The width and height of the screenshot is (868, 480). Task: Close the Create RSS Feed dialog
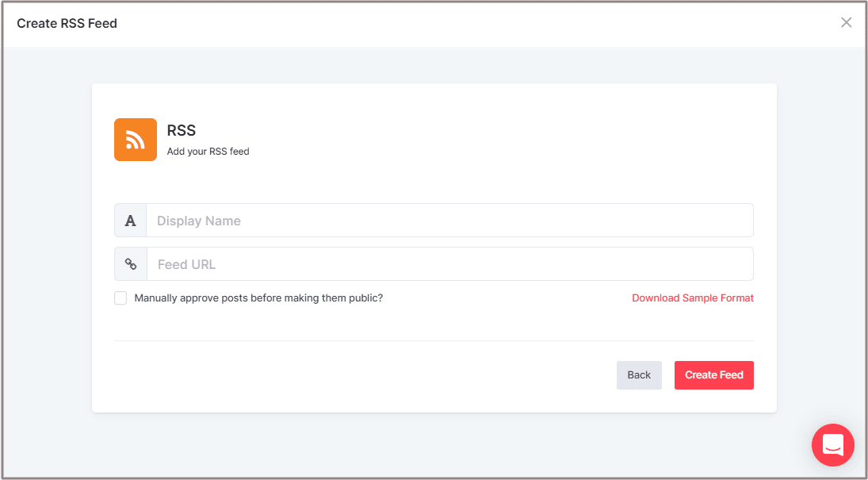pos(846,22)
